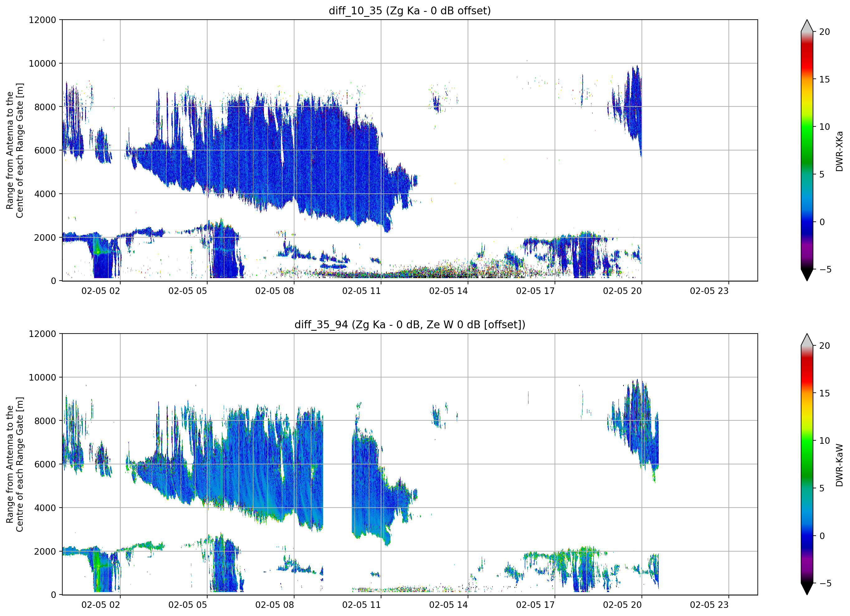This screenshot has width=850, height=616.
Task: Click the "20" tick on the DWR-KaW colorbar
Action: pyautogui.click(x=824, y=345)
